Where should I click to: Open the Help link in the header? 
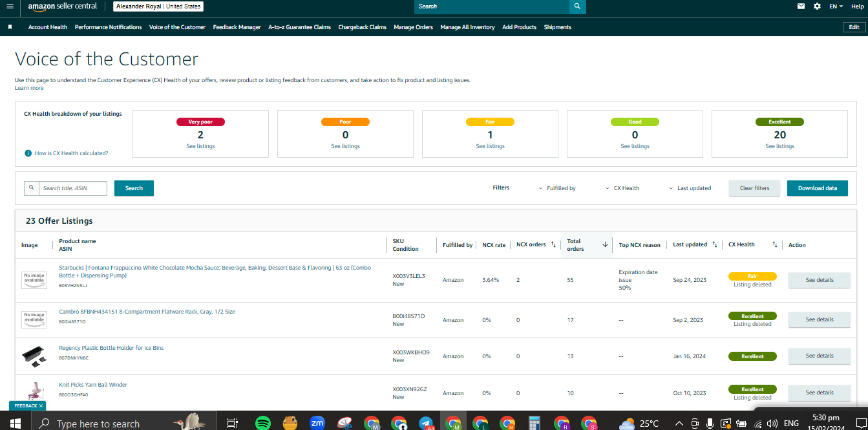857,6
